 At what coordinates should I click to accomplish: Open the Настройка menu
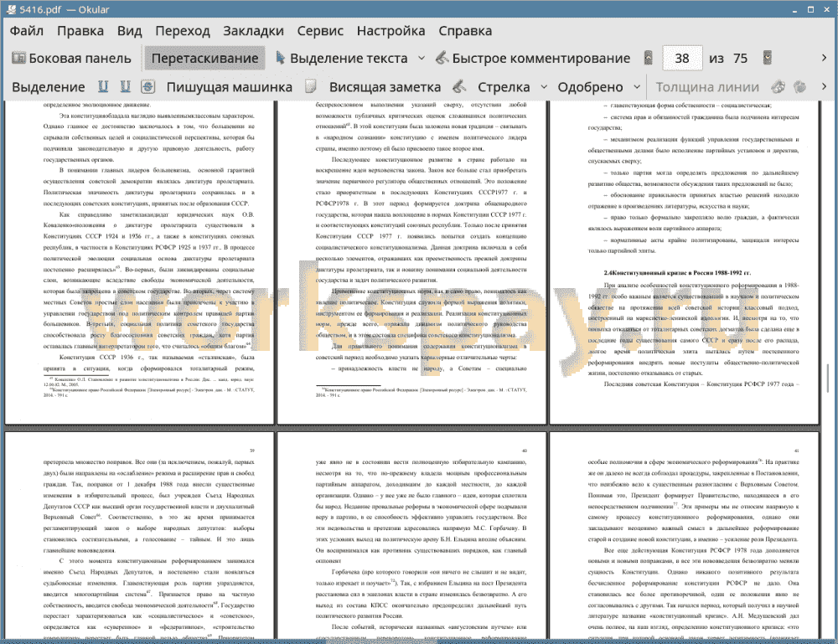(391, 31)
